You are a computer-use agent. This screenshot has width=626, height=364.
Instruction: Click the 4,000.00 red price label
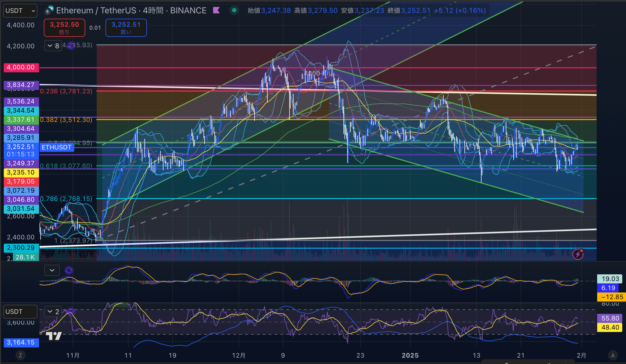click(x=21, y=67)
